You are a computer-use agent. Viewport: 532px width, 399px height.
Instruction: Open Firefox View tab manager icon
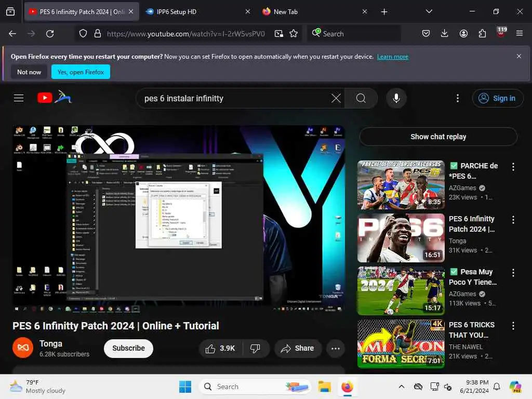point(10,11)
